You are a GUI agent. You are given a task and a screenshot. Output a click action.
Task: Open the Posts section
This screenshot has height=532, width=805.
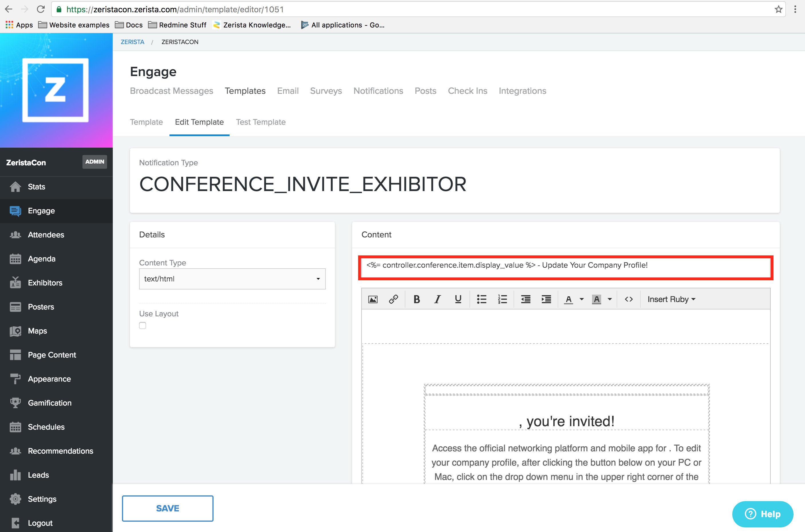[x=425, y=91]
